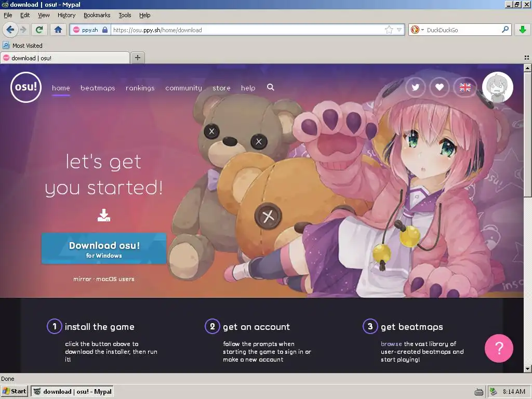Click the Mypal taskbar window button
The width and height of the screenshot is (532, 399).
(72, 392)
